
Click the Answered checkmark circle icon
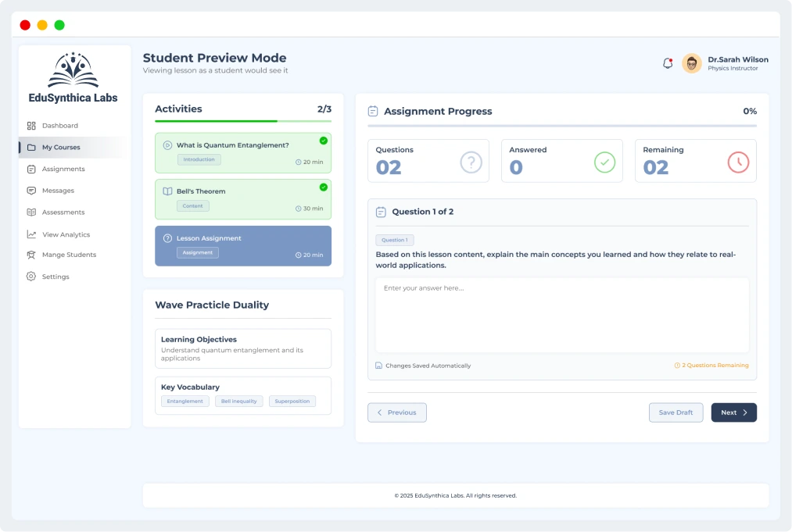pos(604,162)
